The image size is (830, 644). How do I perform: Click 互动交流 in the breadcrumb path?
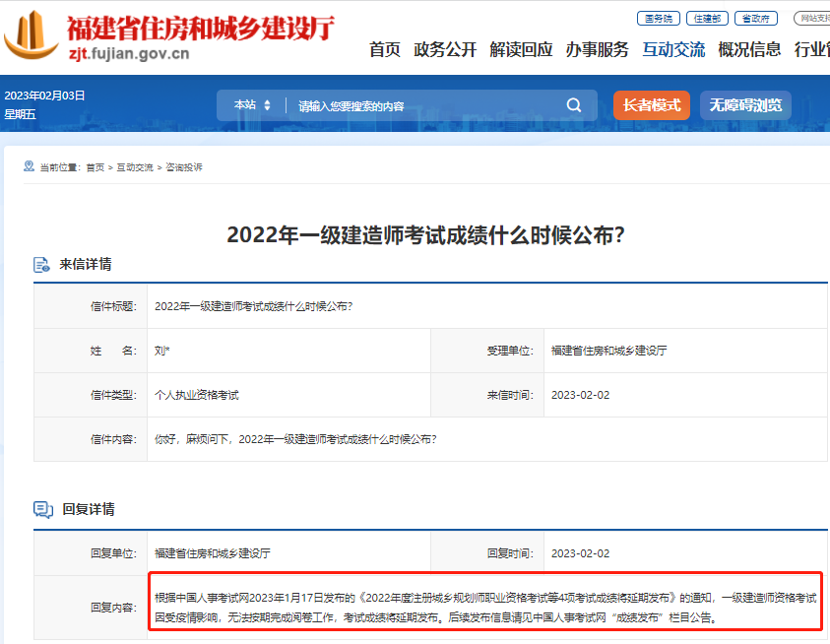(x=135, y=167)
